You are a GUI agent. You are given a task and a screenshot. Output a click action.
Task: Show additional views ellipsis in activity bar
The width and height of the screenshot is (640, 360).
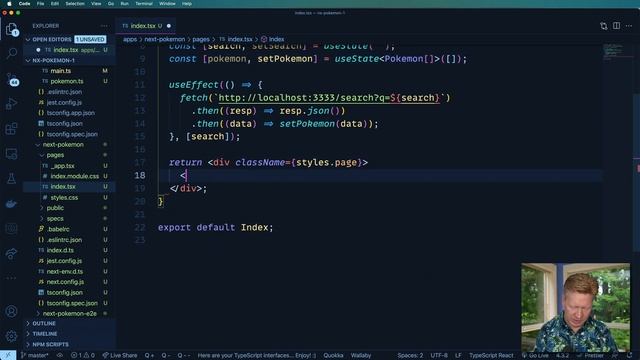[11, 278]
